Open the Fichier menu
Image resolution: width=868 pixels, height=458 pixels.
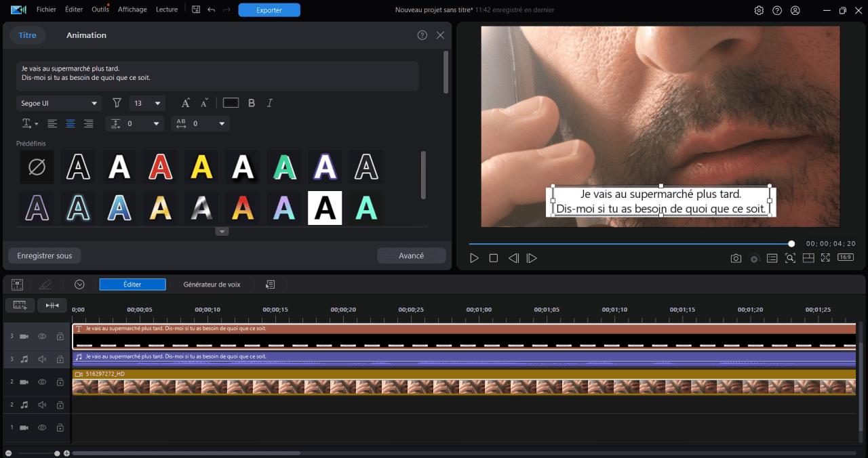tap(46, 9)
